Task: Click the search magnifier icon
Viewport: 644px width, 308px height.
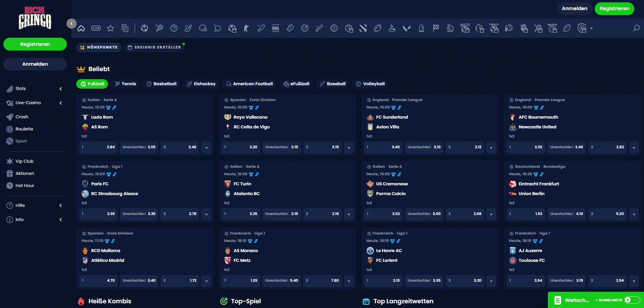Action: pos(636,28)
